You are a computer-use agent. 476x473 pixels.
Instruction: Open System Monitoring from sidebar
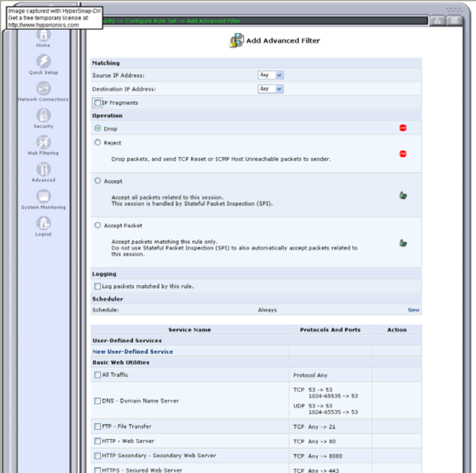(43, 196)
